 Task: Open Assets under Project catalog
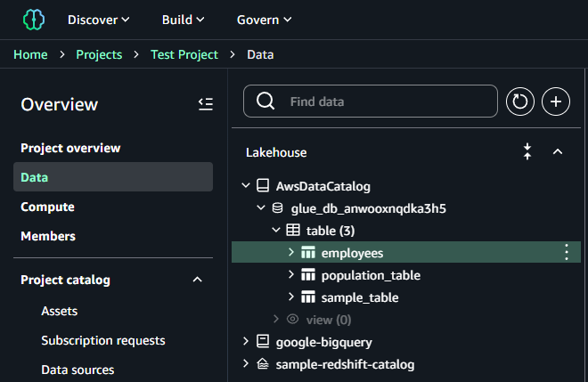pyautogui.click(x=60, y=311)
